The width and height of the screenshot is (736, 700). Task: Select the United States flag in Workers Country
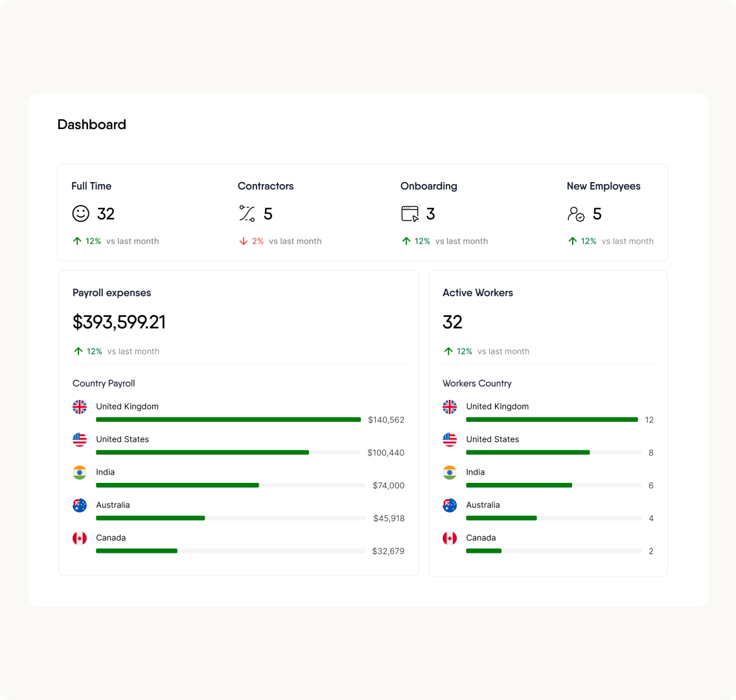click(450, 440)
